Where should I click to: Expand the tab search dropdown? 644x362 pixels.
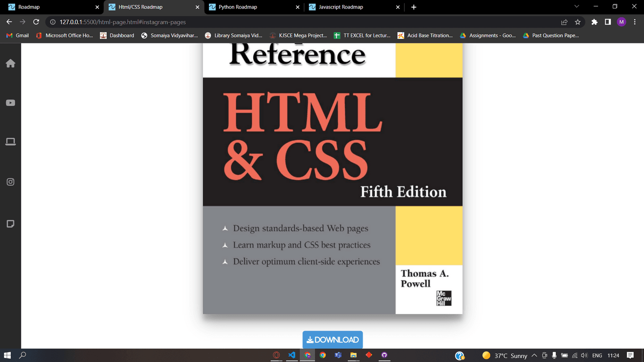click(x=576, y=6)
